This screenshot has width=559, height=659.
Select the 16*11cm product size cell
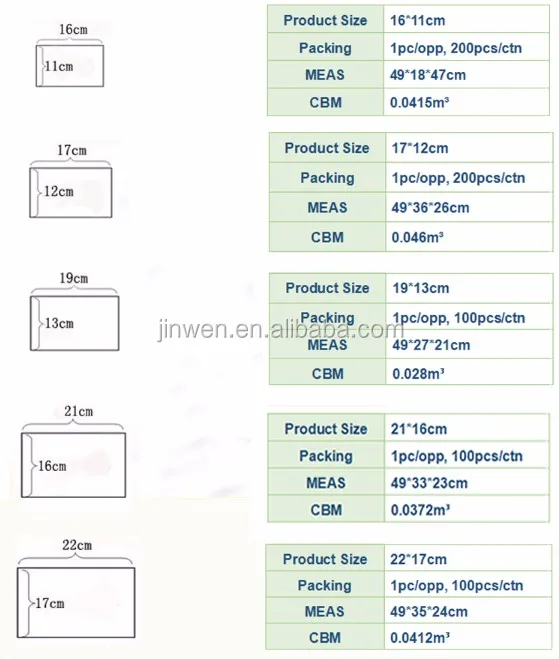tap(466, 20)
